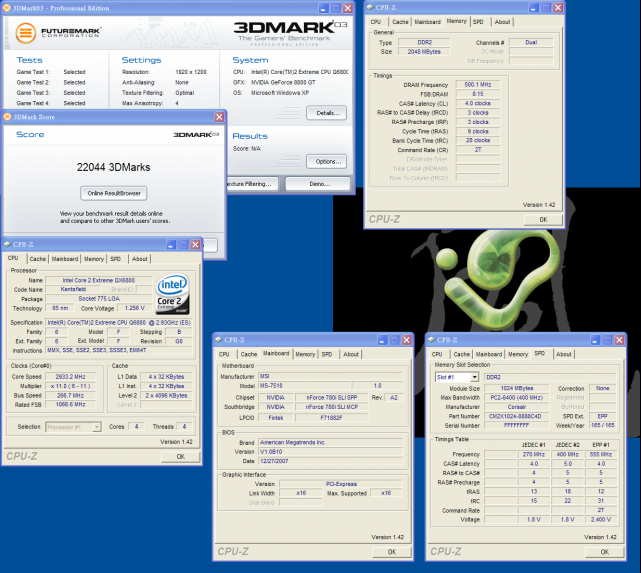Viewport: 641px width, 573px height.
Task: Switch to Cache tab in Memory window
Action: [400, 22]
